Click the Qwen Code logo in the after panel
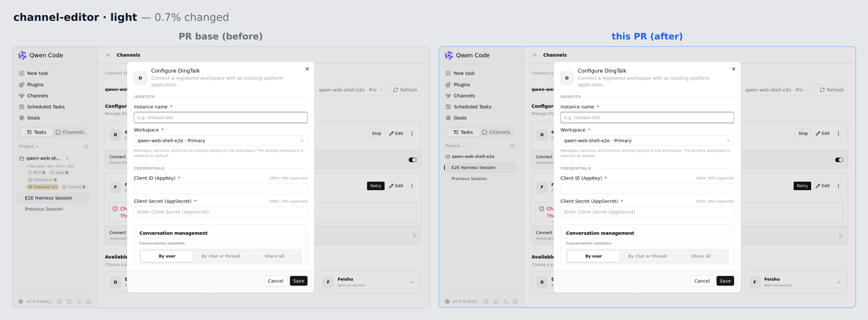This screenshot has height=320, width=868. pos(449,55)
